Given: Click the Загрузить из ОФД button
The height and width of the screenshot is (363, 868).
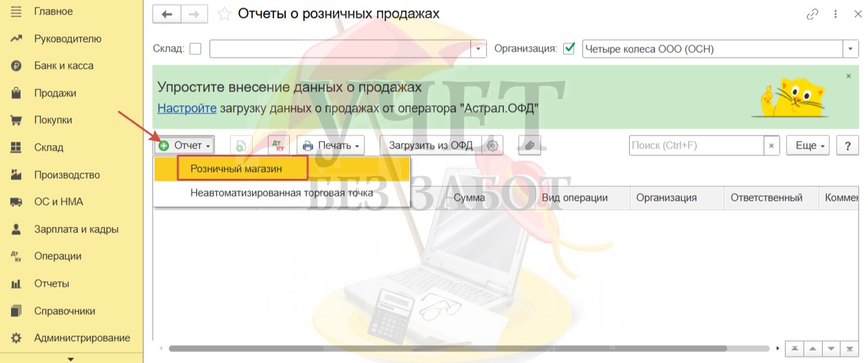Looking at the screenshot, I should tap(431, 146).
